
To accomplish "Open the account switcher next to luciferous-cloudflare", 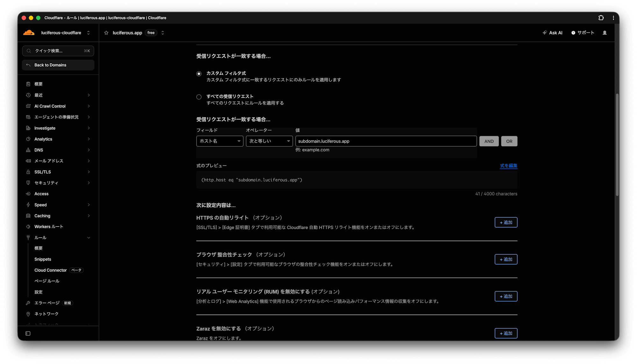I will 89,33.
